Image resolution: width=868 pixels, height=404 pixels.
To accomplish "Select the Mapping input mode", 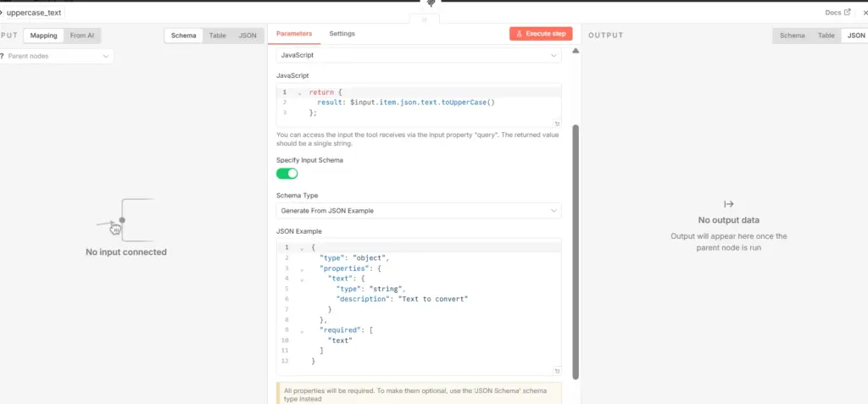I will coord(44,36).
